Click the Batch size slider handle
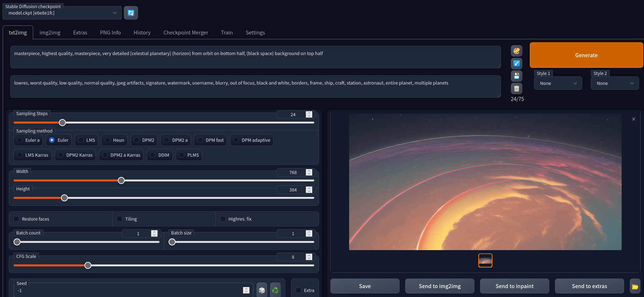Image resolution: width=644 pixels, height=297 pixels. (172, 242)
